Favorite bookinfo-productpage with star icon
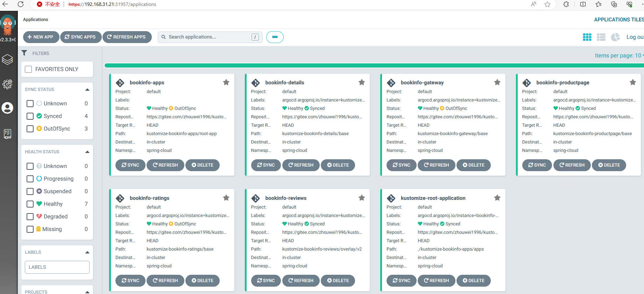Image resolution: width=644 pixels, height=294 pixels. tap(633, 82)
